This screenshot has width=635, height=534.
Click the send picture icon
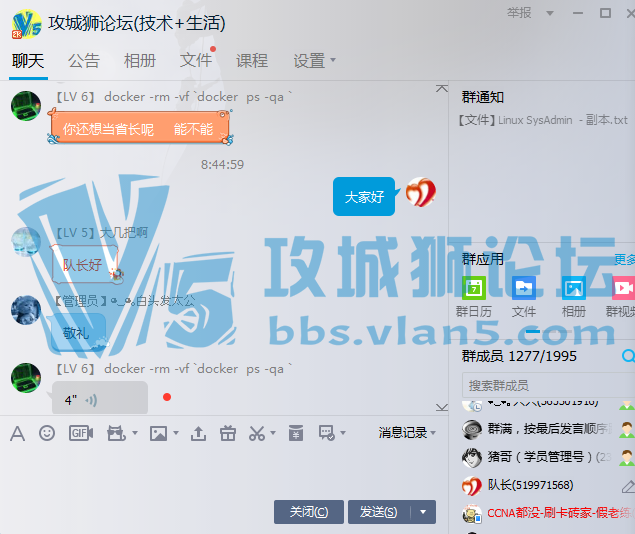[158, 433]
